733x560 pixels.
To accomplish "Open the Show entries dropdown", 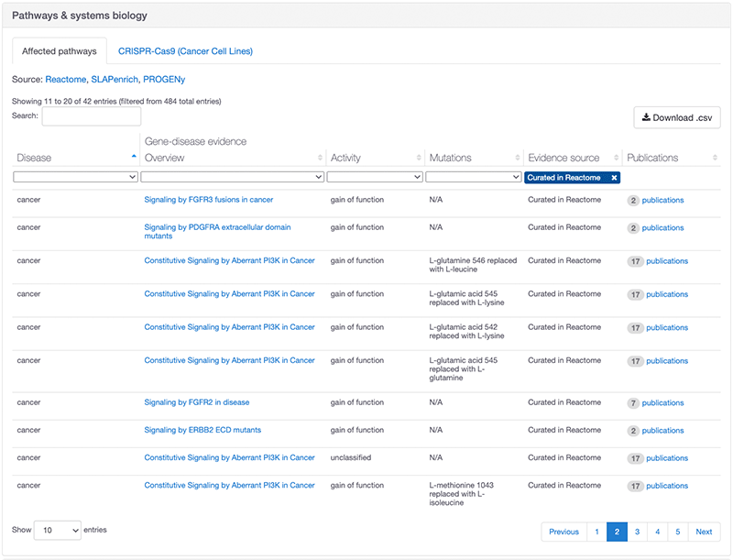I will [x=57, y=530].
